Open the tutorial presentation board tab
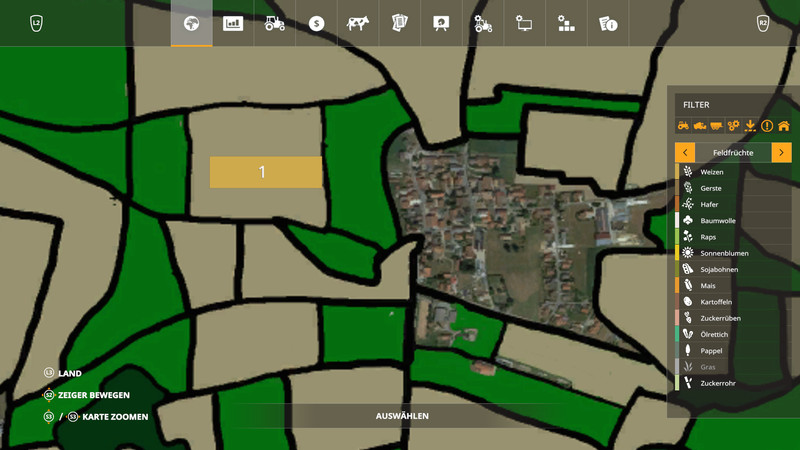Screen dimensions: 800x450 tap(441, 23)
